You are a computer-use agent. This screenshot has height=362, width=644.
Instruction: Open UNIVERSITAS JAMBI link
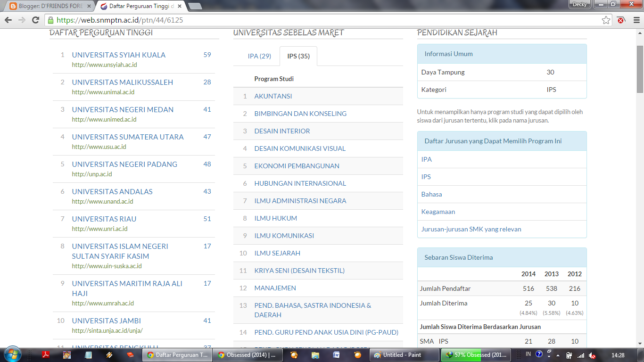click(x=107, y=321)
